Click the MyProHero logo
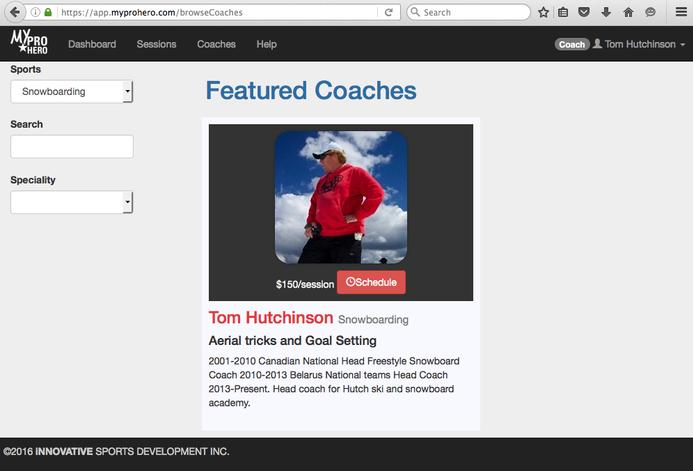693x471 pixels. [x=29, y=42]
